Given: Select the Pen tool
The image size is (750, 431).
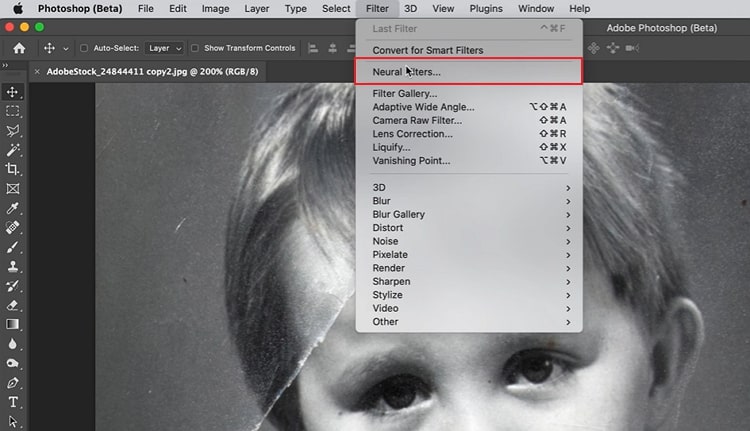Looking at the screenshot, I should coord(12,383).
